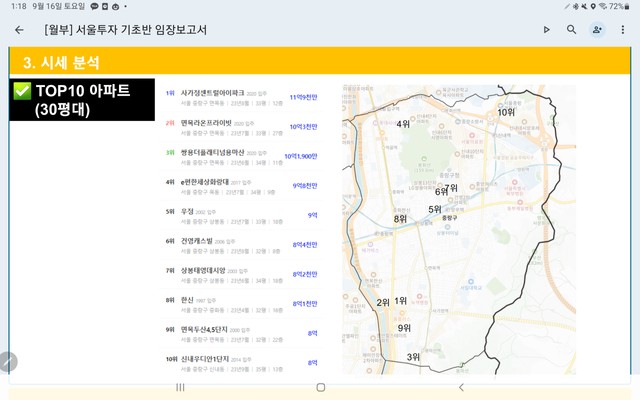The height and width of the screenshot is (400, 640).
Task: Tap the 3위 marker on the map
Action: click(x=413, y=357)
